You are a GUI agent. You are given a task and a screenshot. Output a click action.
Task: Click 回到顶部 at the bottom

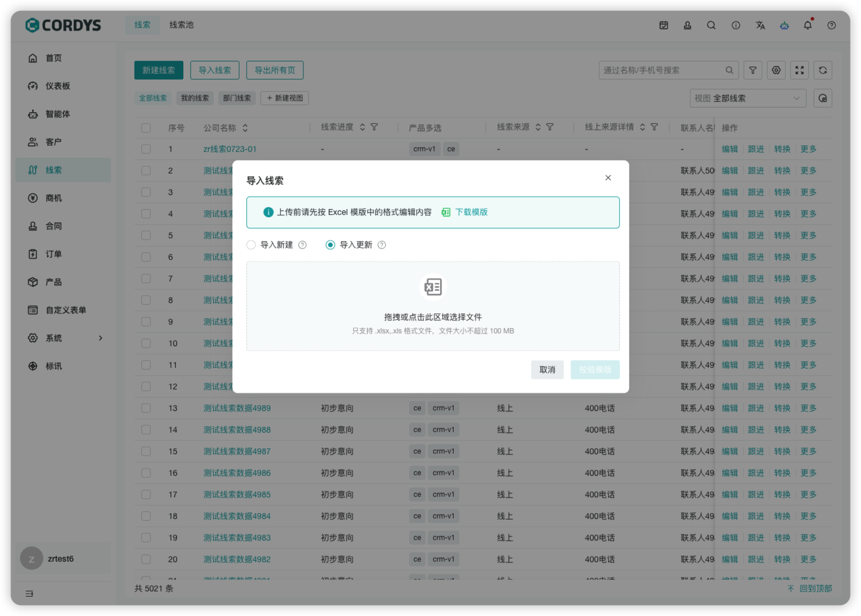(810, 589)
